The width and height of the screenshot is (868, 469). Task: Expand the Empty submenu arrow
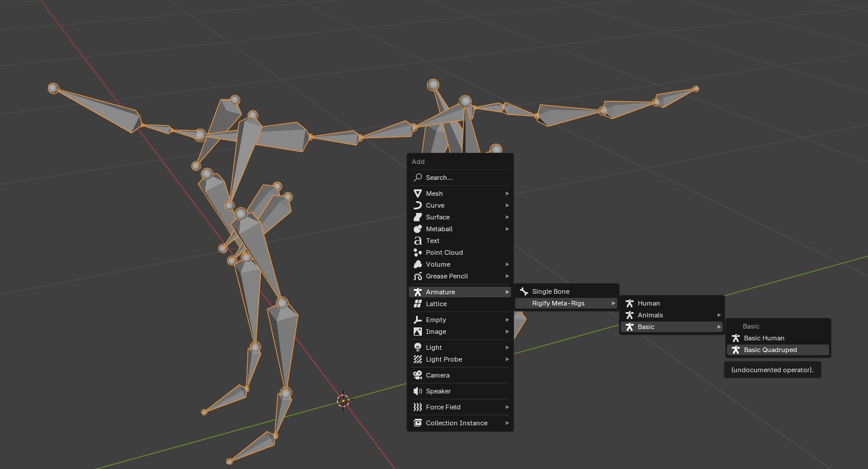coord(507,320)
